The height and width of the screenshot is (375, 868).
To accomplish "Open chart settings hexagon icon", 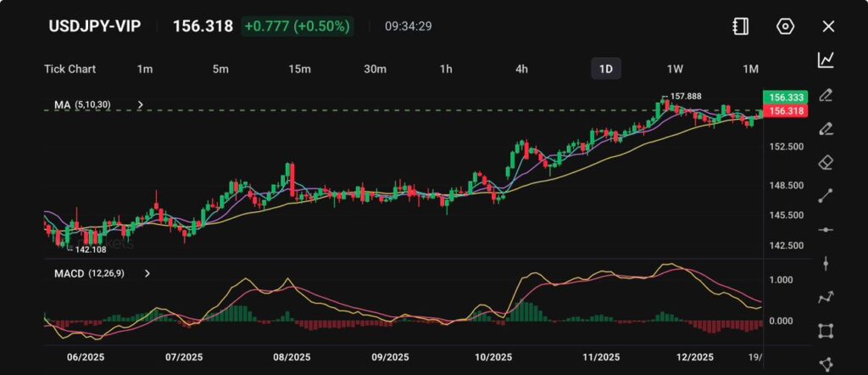I will tap(785, 26).
